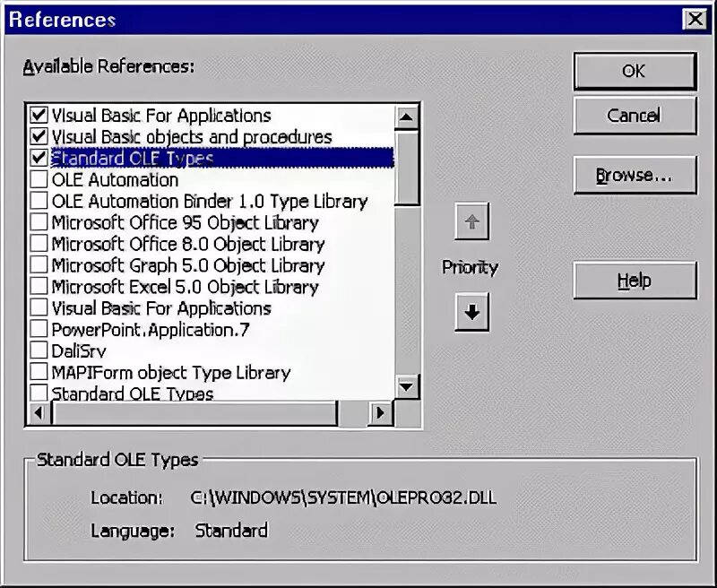Screen dimensions: 717x588
Task: Confirm with the OK button
Action: click(635, 71)
